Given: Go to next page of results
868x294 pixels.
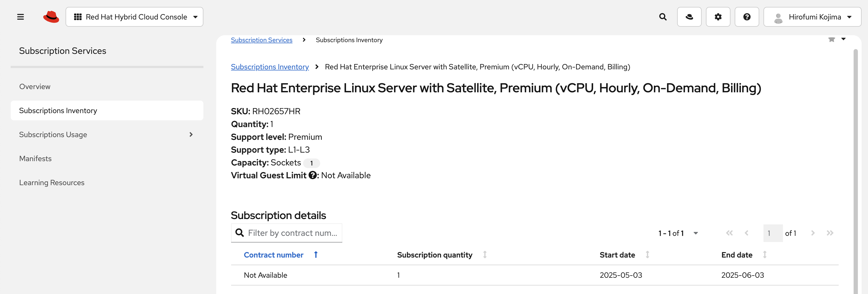Looking at the screenshot, I should coord(813,233).
